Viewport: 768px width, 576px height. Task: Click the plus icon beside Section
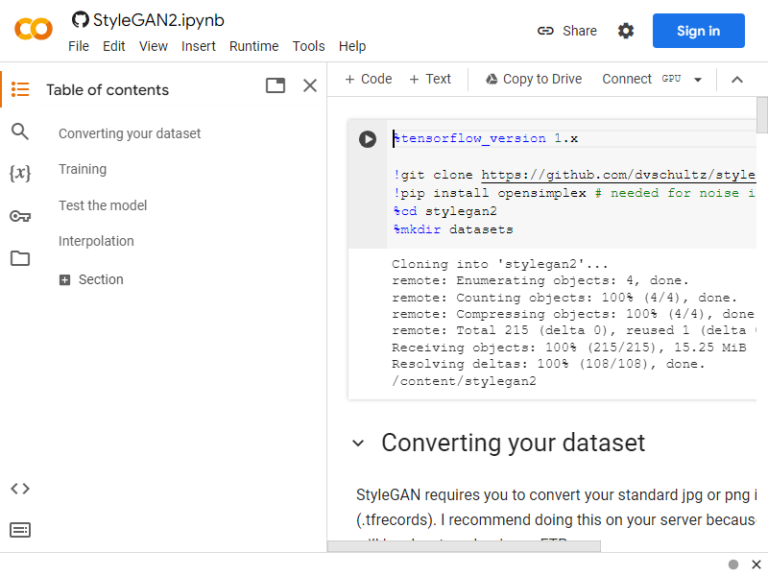[65, 280]
